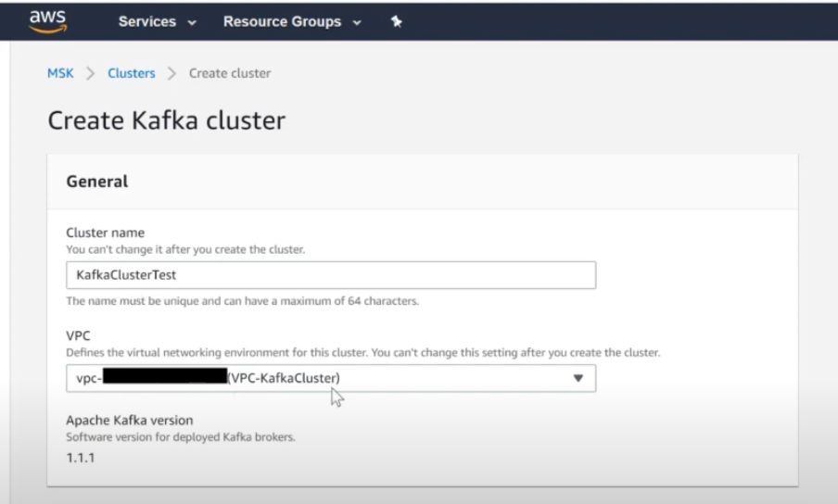Click into the Cluster name input field
Image resolution: width=838 pixels, height=504 pixels.
tap(331, 275)
